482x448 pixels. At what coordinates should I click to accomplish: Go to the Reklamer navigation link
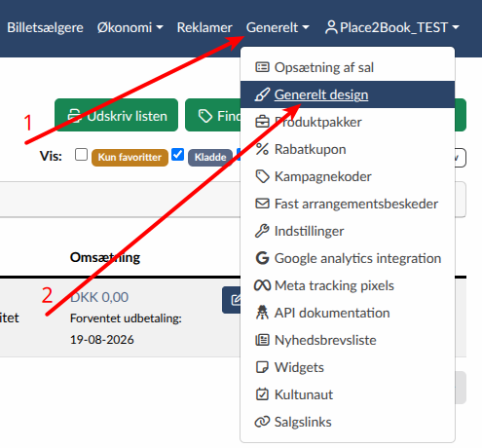coord(204,27)
